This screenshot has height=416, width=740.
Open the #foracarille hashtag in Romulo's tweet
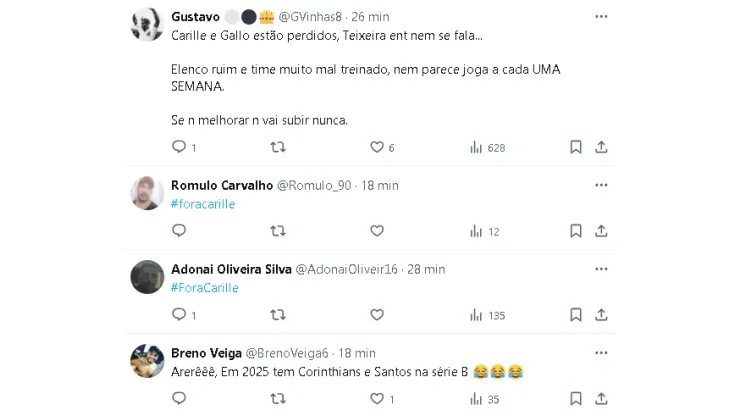click(x=204, y=204)
